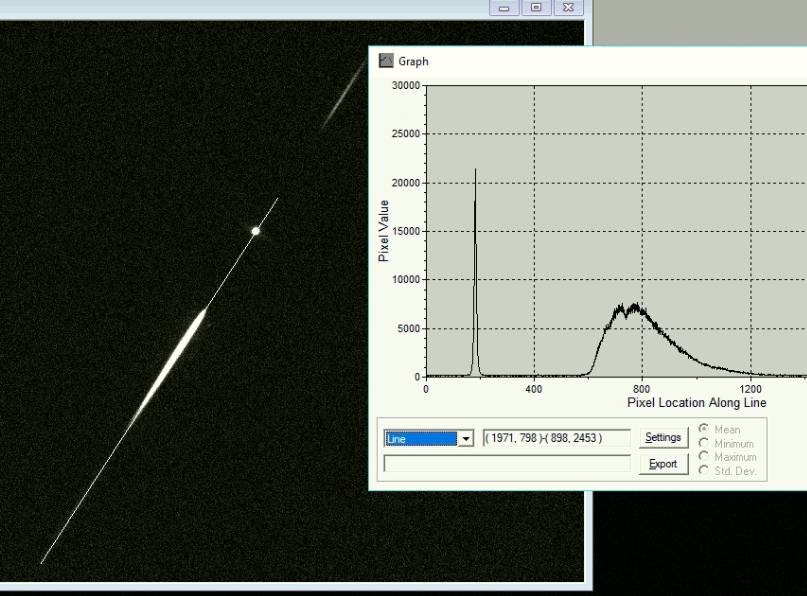Screen dimensions: 807x596
Task: Select the Mean radio button
Action: (x=704, y=429)
